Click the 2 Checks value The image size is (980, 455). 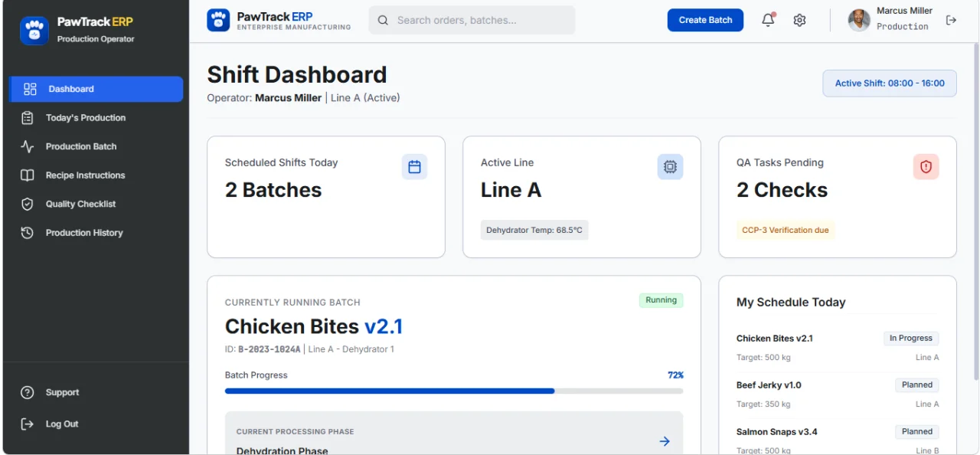point(782,190)
